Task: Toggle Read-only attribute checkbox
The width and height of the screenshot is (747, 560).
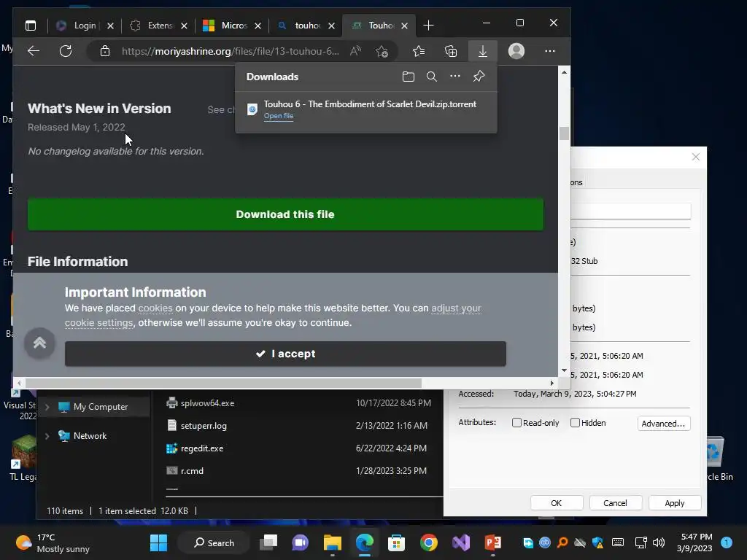Action: click(x=516, y=423)
